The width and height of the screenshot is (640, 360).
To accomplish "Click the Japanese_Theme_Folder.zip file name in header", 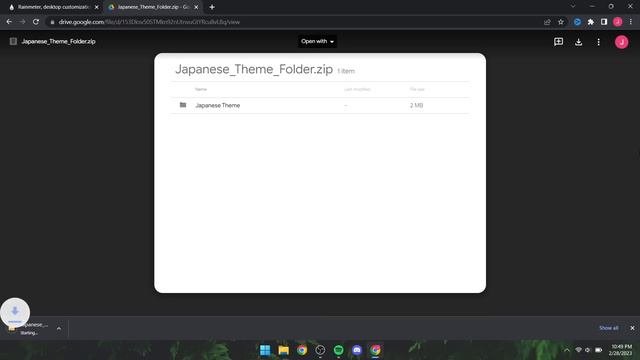I will click(x=58, y=41).
